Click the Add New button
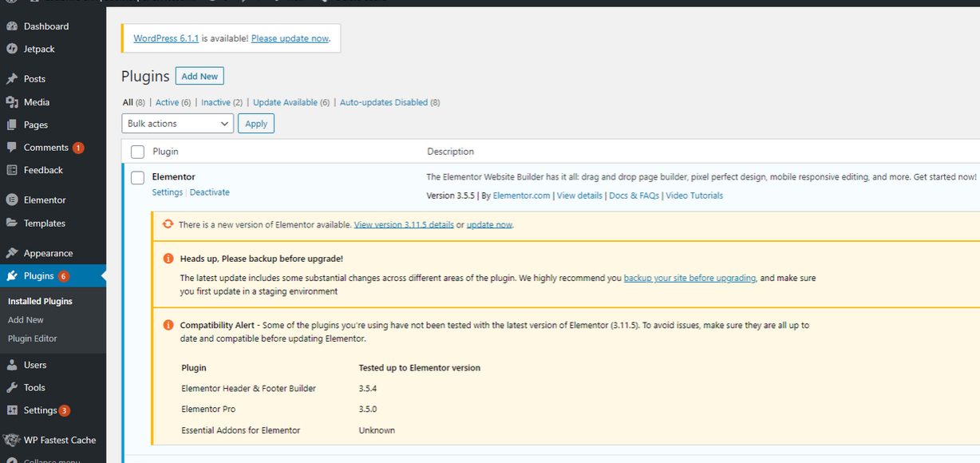 200,76
